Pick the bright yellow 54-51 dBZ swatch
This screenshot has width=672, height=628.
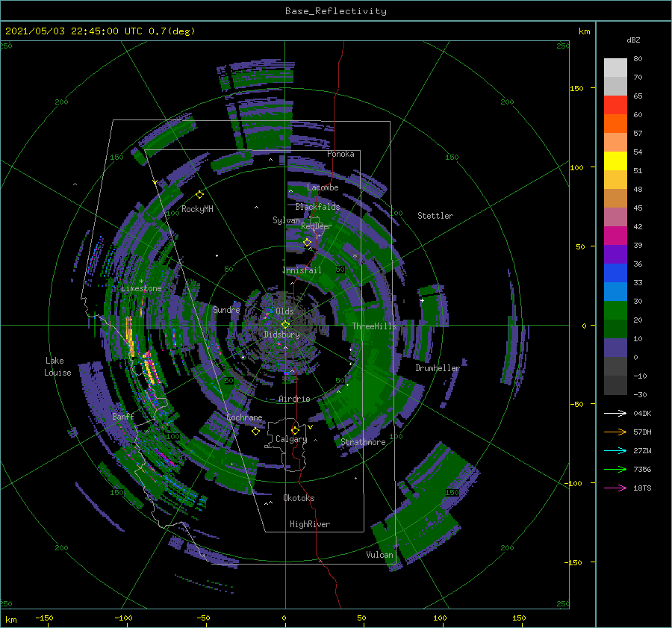click(x=615, y=161)
